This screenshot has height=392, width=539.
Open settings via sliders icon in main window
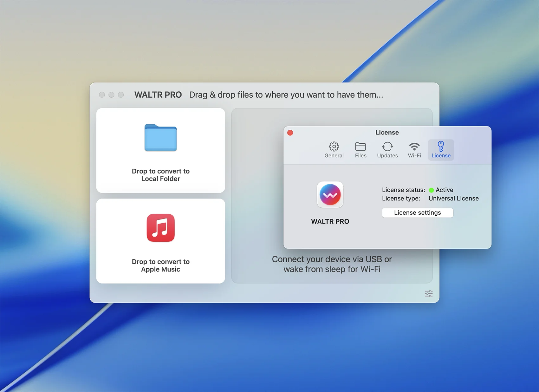point(428,294)
